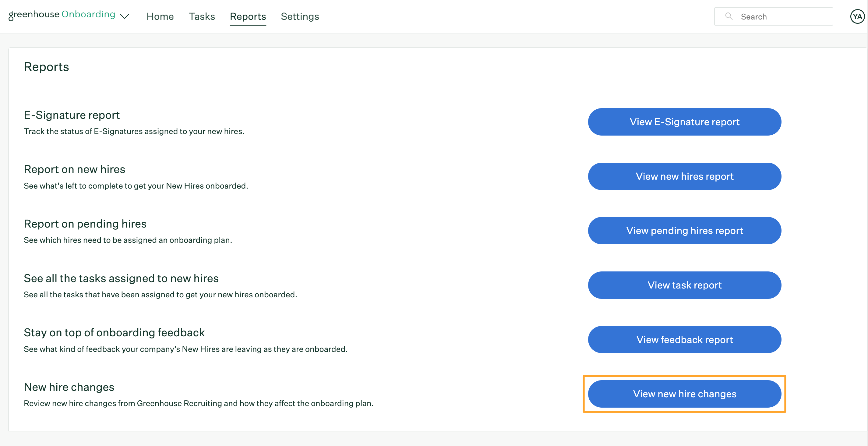The width and height of the screenshot is (868, 446).
Task: Click the Greenhouse dropdown chevron
Action: (x=125, y=16)
